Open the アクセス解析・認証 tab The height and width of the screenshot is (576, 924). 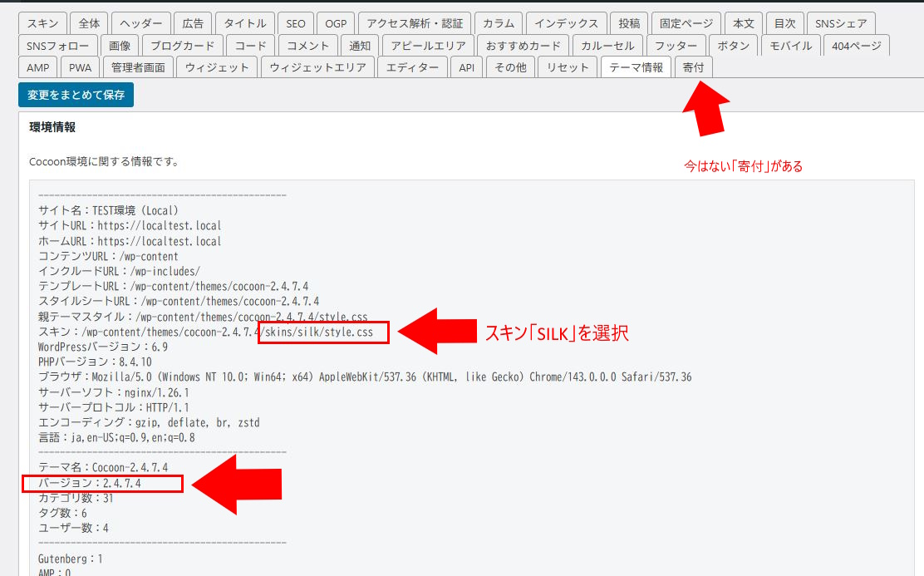click(415, 23)
